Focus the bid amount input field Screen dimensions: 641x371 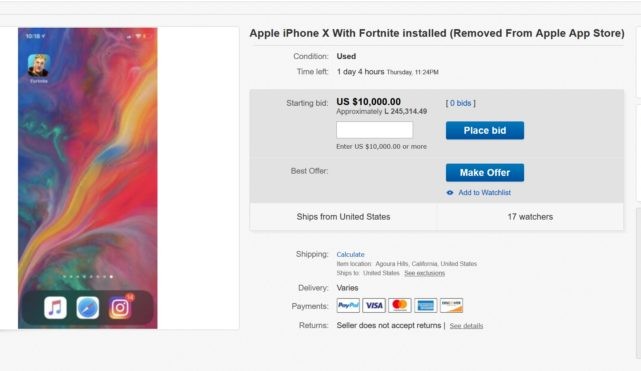point(374,130)
